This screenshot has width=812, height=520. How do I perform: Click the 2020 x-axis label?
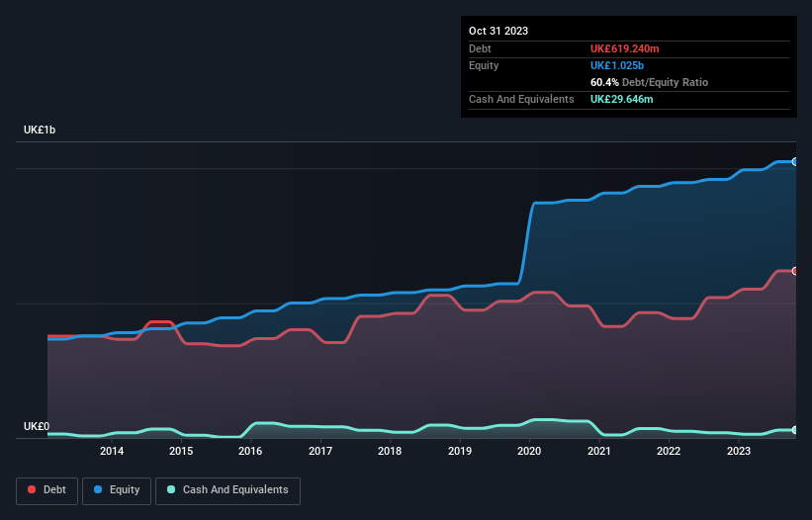(x=529, y=451)
